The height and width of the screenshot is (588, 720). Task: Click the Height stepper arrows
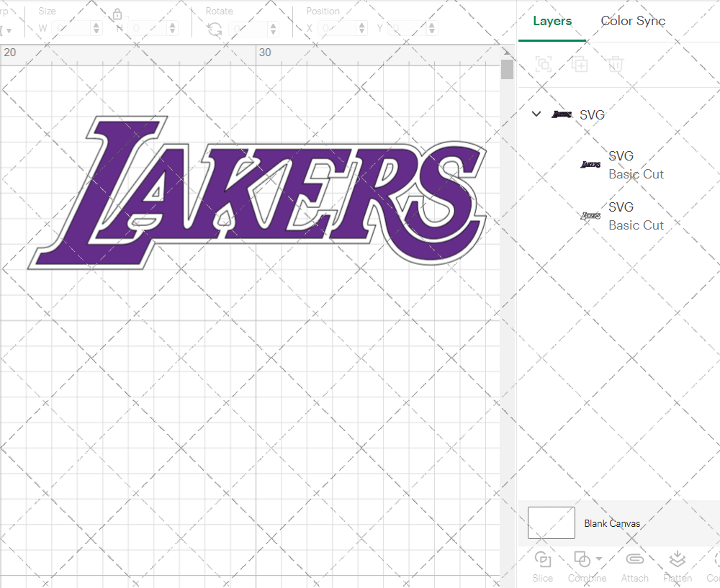[172, 29]
